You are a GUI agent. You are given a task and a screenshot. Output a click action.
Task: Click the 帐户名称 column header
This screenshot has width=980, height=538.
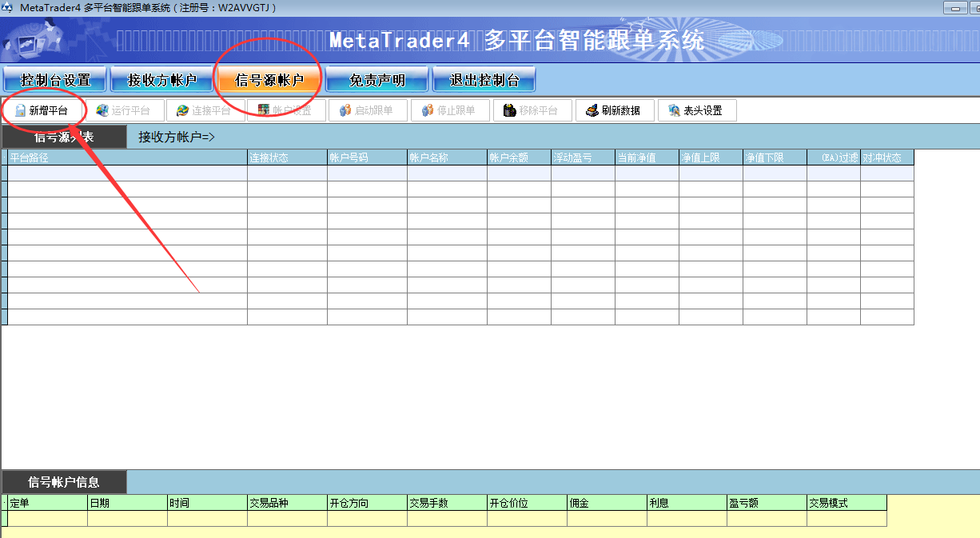(448, 157)
